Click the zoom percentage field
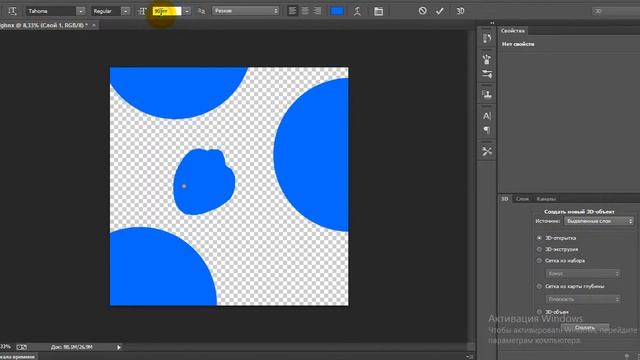The width and height of the screenshot is (640, 360). click(x=6, y=347)
